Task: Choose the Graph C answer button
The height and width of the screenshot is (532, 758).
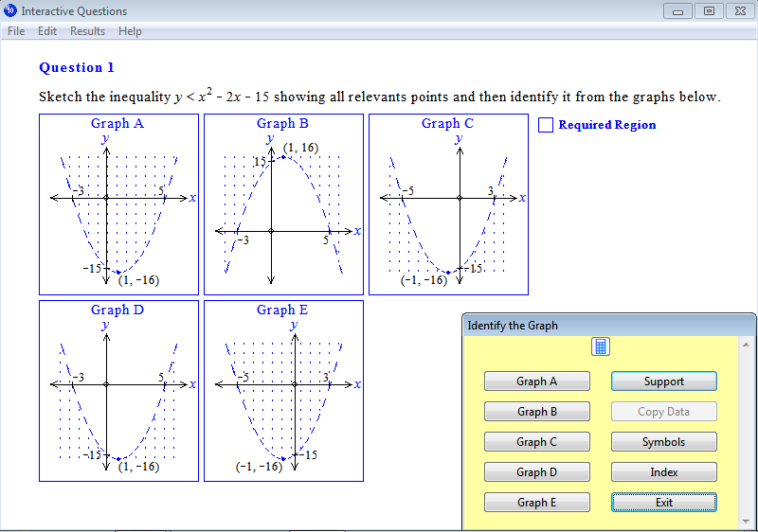Action: tap(536, 442)
